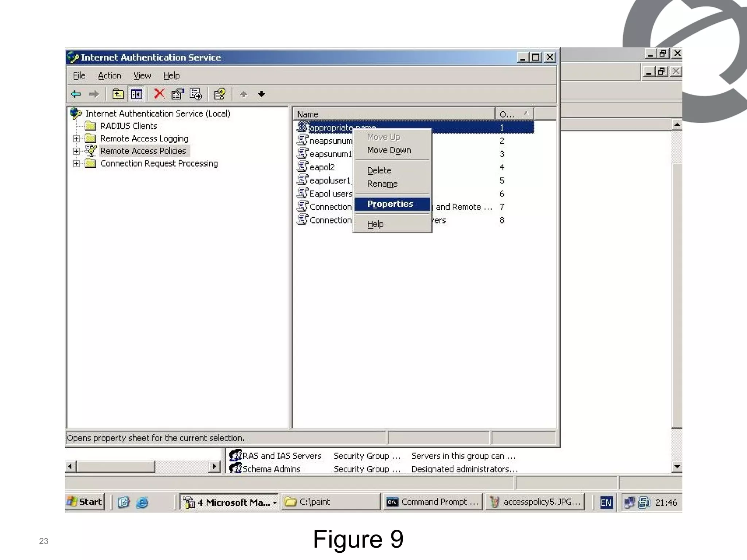This screenshot has width=747, height=560.
Task: Choose Properties from the context menu
Action: point(390,204)
